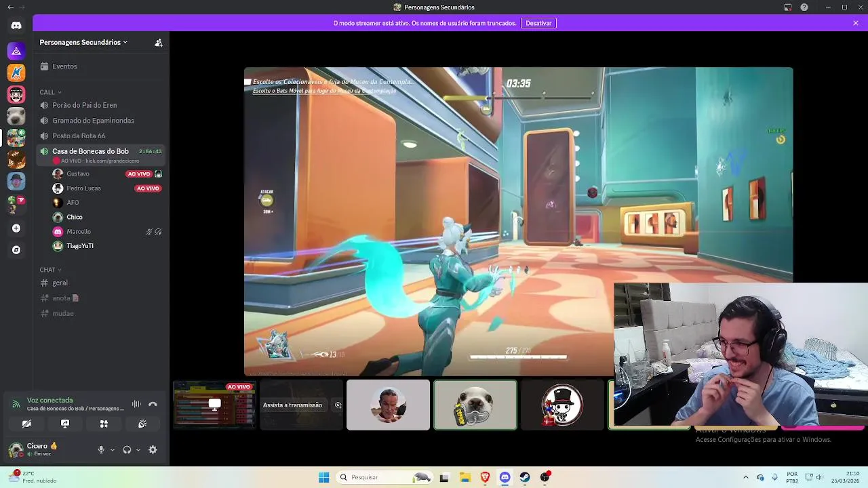The height and width of the screenshot is (488, 868).
Task: Click the add-stream icon beside Assista à transmissão
Action: pos(338,405)
